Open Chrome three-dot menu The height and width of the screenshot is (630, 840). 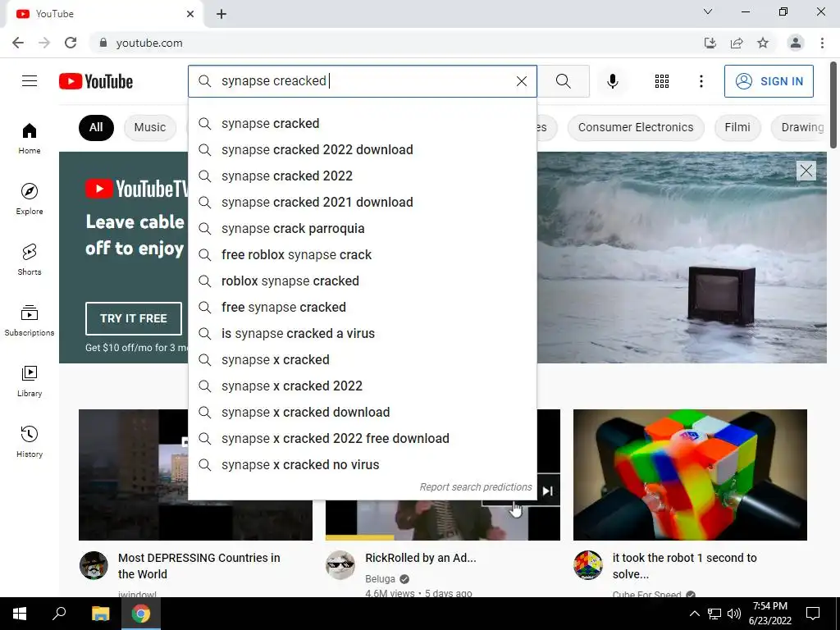[822, 43]
